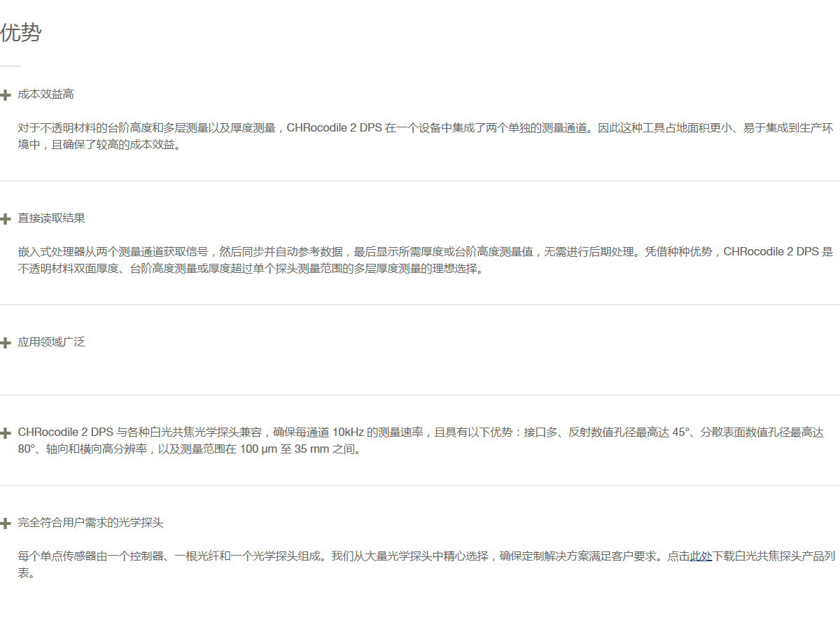Click the paragraph starting with 嵌入式处理器
The width and height of the screenshot is (840, 620).
pos(420,260)
